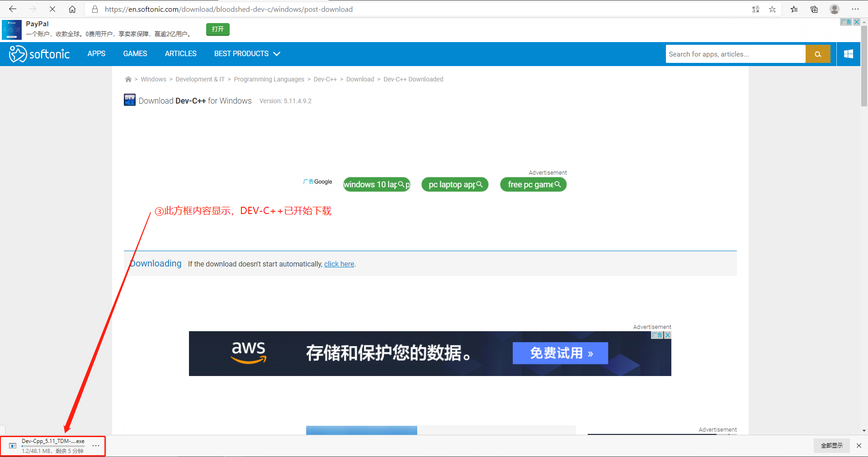This screenshot has height=457, width=868.
Task: Expand the BEST PRODUCTS dropdown
Action: click(246, 54)
